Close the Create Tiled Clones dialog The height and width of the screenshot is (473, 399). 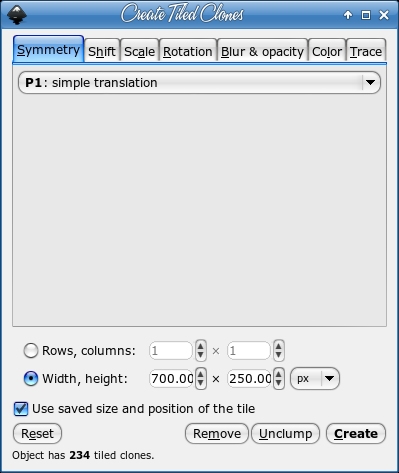click(x=384, y=15)
